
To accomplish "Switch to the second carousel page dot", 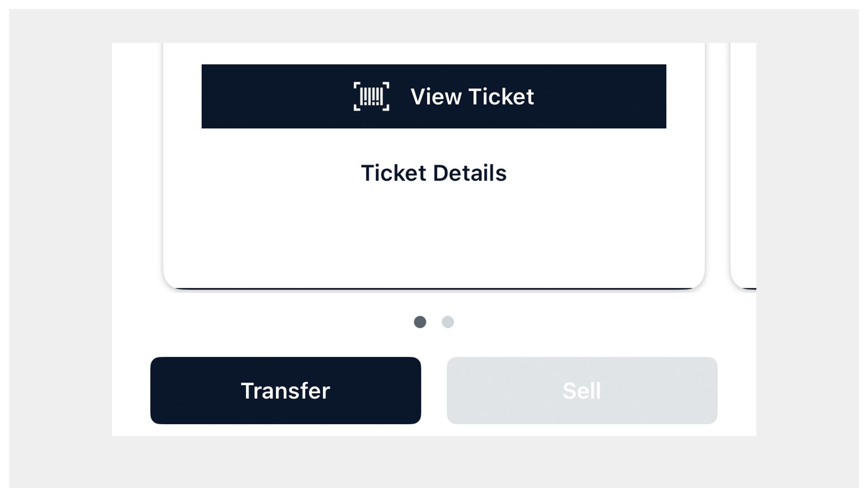I will [x=448, y=322].
